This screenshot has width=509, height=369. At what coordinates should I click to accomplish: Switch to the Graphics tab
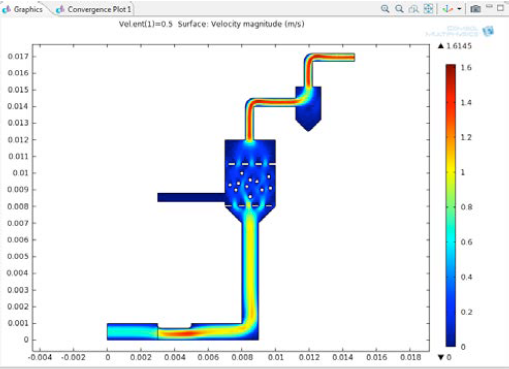point(23,9)
